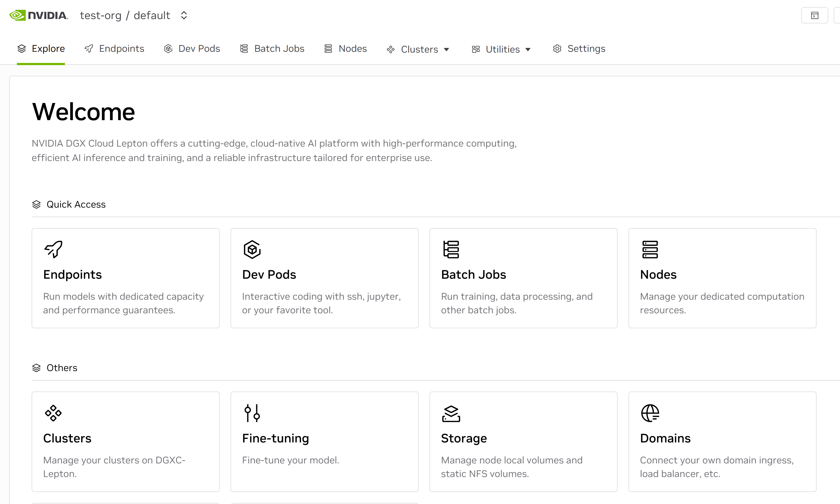840x504 pixels.
Task: Click 'Manage node local volumes' description
Action: click(x=512, y=467)
